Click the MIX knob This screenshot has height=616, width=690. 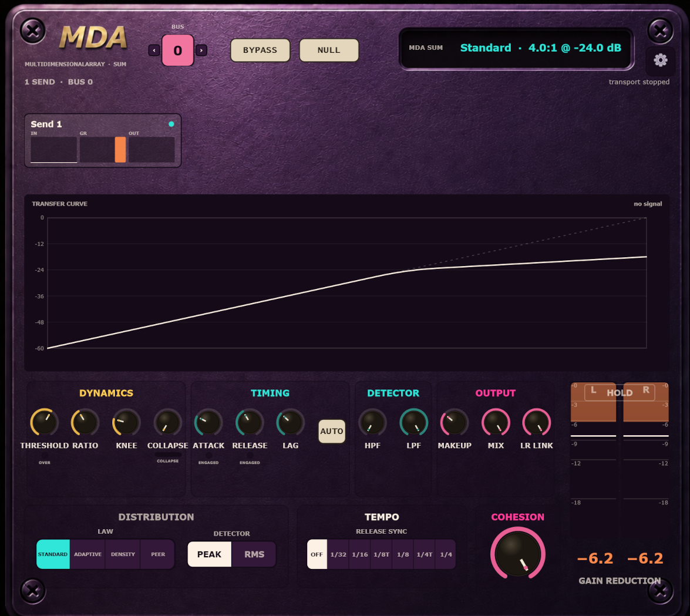[496, 422]
